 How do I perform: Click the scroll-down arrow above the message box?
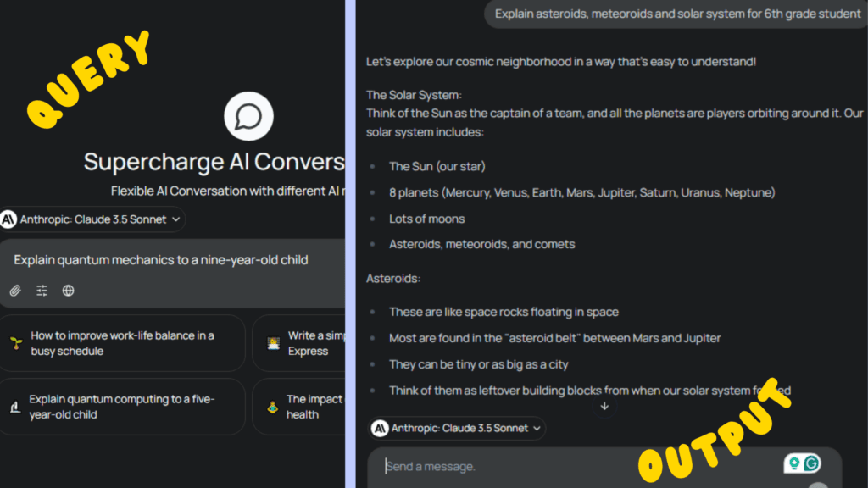point(604,406)
